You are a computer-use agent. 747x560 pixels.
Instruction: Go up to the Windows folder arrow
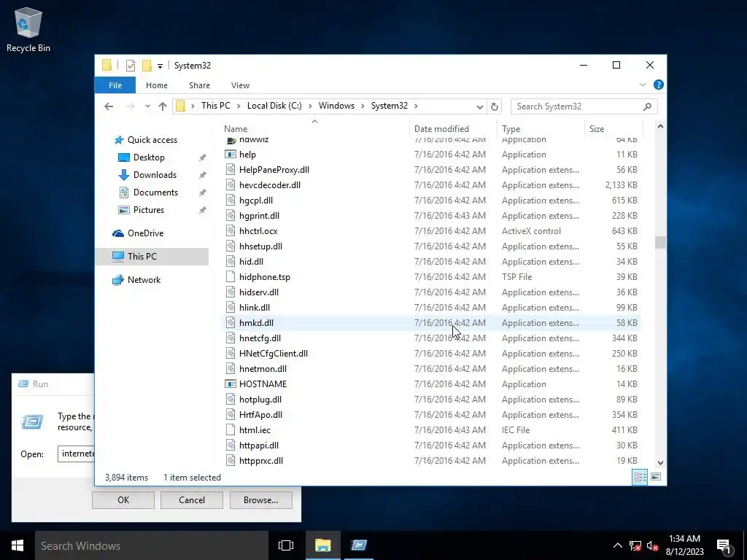click(x=163, y=106)
